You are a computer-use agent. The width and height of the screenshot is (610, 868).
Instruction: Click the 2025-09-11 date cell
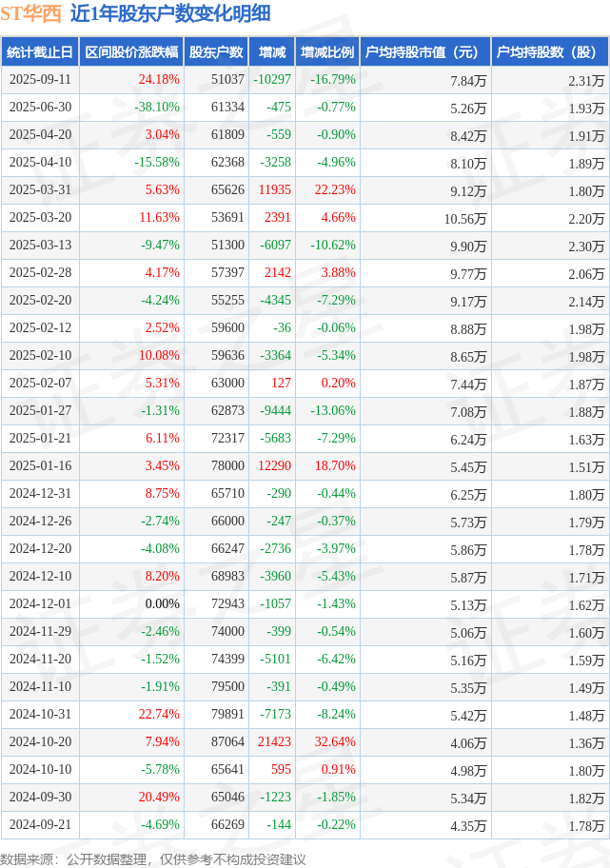[x=40, y=80]
